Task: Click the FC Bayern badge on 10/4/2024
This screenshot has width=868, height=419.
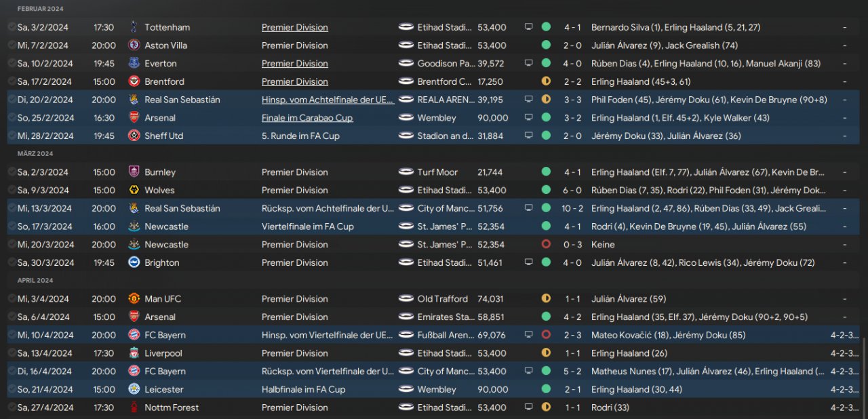Action: tap(134, 335)
